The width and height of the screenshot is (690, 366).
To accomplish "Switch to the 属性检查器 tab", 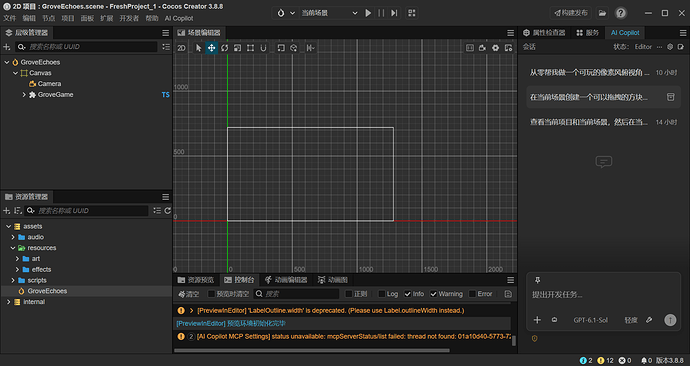I will [x=544, y=33].
